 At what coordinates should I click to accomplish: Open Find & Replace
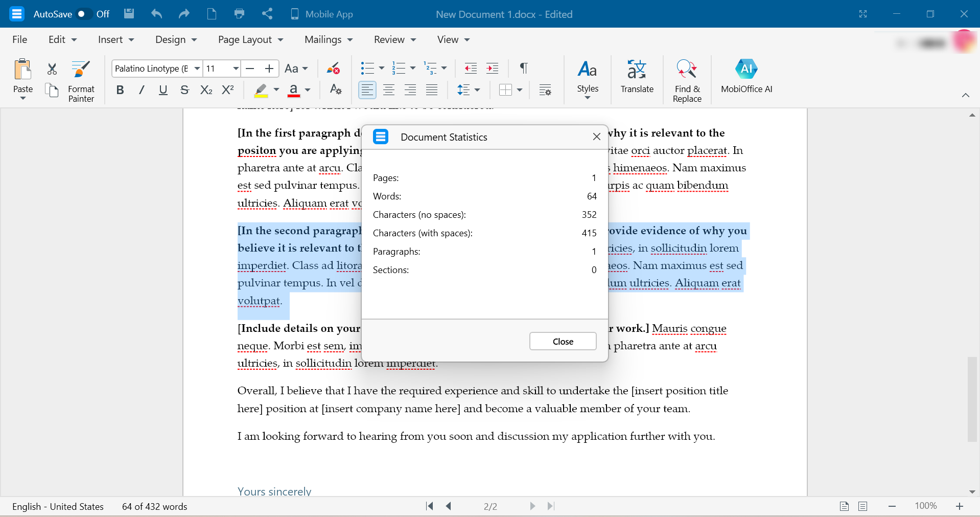(x=687, y=81)
